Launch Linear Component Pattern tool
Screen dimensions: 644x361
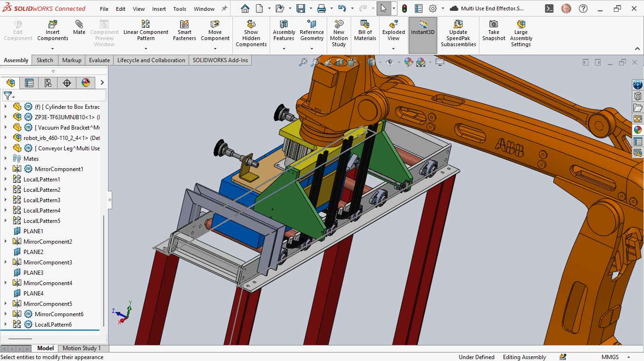pos(146,31)
